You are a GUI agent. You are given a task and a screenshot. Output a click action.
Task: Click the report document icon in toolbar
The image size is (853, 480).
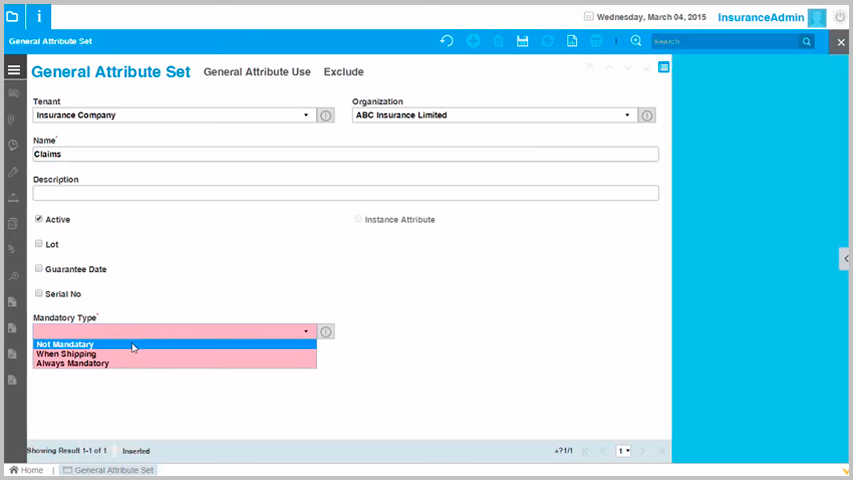pyautogui.click(x=572, y=41)
